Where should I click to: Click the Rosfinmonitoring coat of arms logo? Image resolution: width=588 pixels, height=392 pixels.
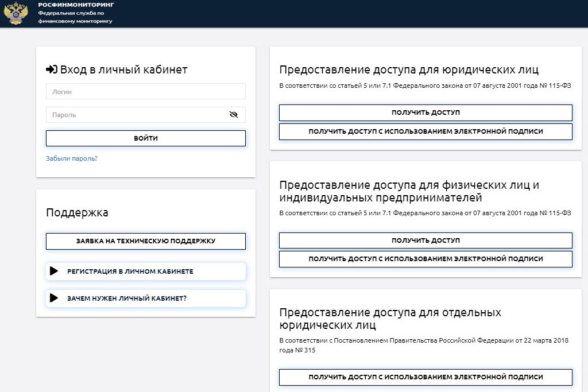coord(16,13)
